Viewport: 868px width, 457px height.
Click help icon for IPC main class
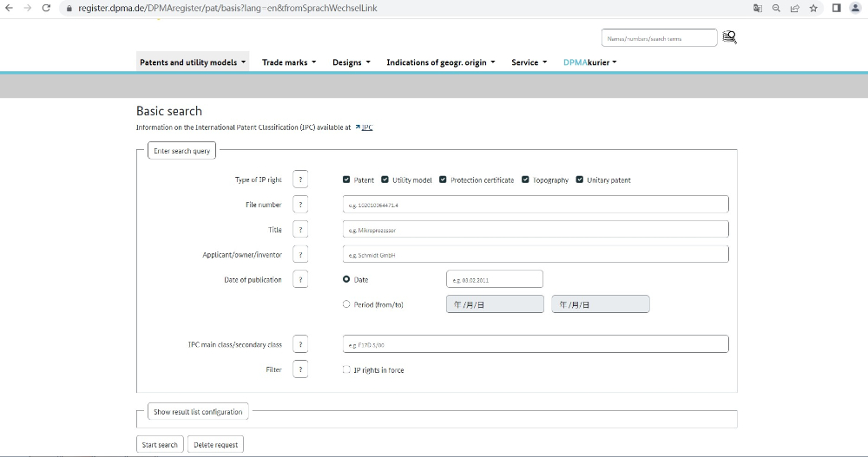300,344
